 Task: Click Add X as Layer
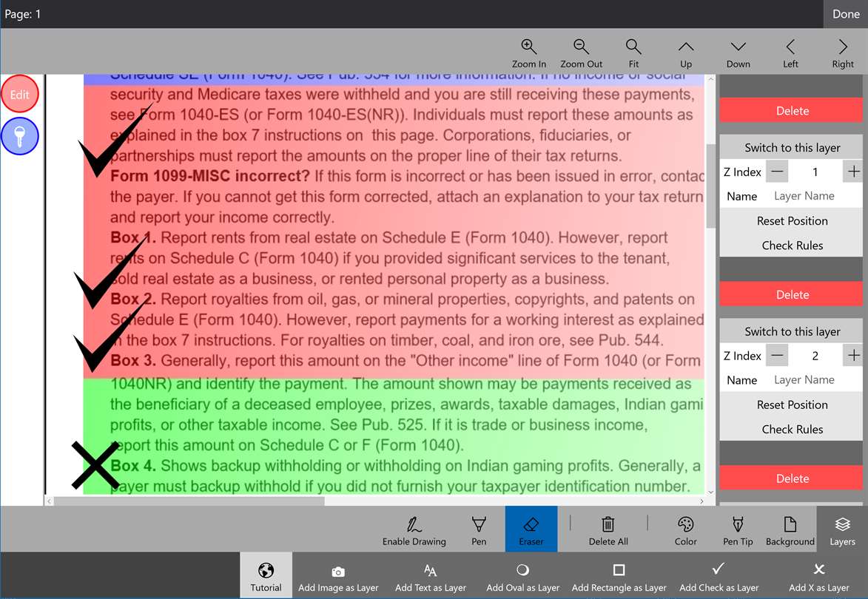[818, 575]
